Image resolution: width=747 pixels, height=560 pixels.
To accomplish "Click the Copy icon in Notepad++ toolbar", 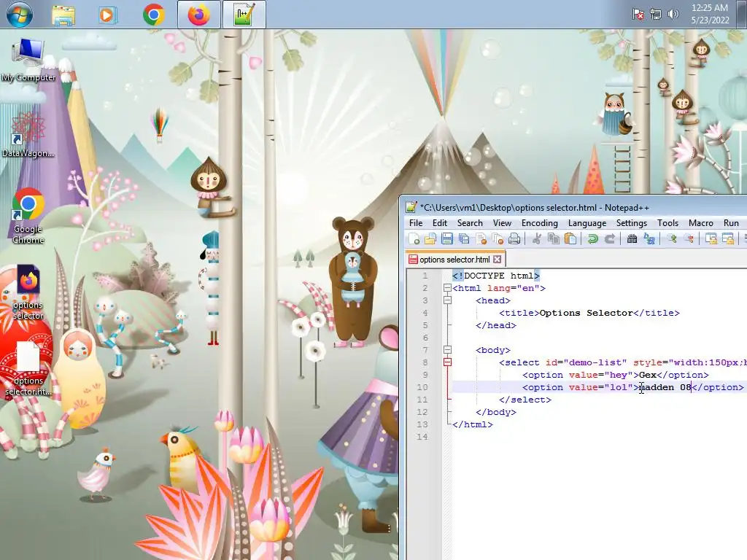I will pyautogui.click(x=554, y=238).
